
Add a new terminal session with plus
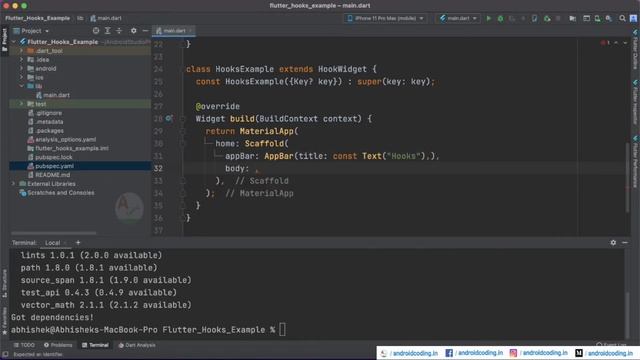click(78, 242)
